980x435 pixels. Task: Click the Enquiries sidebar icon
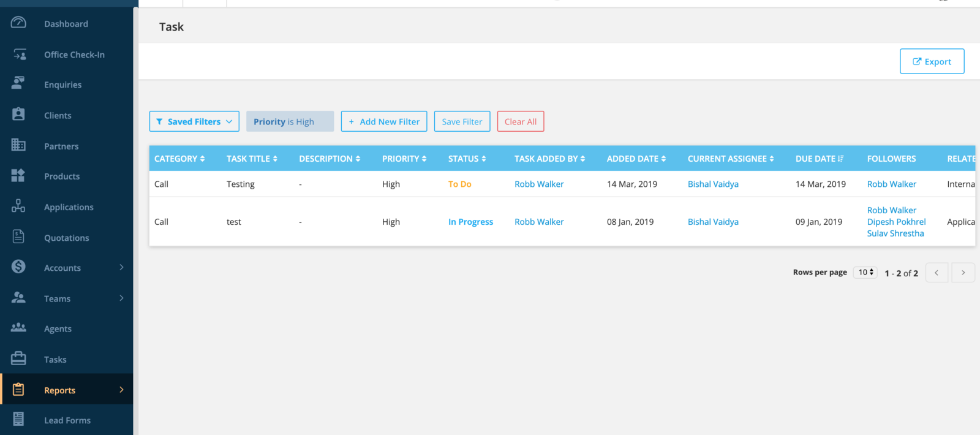pyautogui.click(x=18, y=83)
